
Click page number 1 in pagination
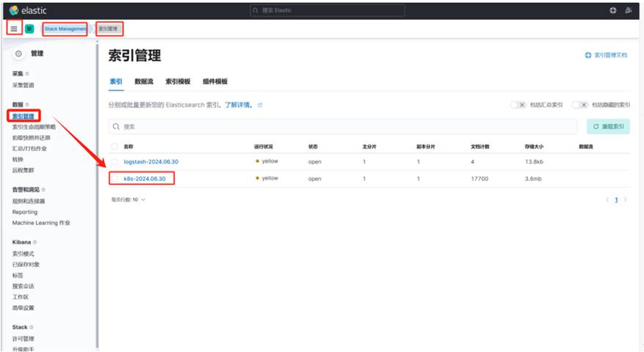(x=616, y=199)
